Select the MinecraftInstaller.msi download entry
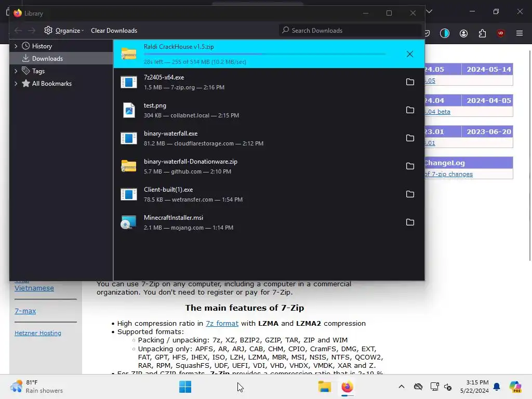This screenshot has height=399, width=532. click(x=269, y=222)
